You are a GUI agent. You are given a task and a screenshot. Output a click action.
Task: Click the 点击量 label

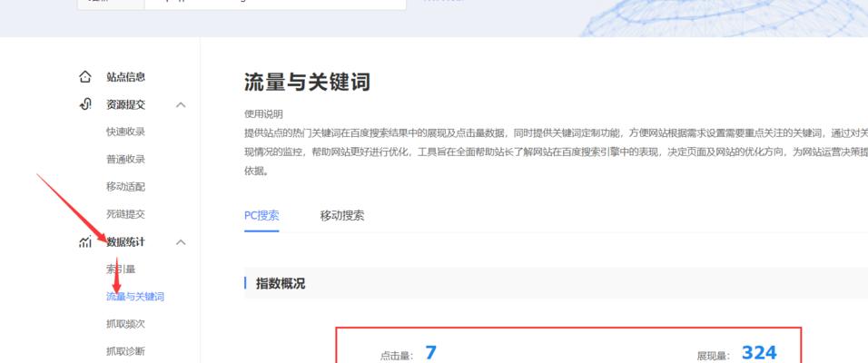click(397, 356)
